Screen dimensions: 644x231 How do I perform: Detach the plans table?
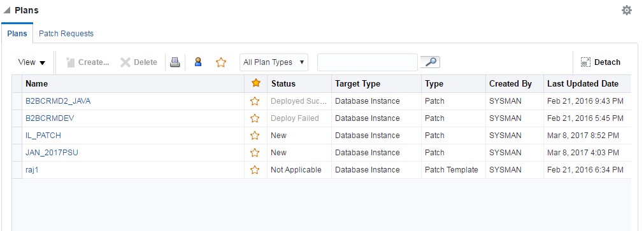pyautogui.click(x=601, y=62)
